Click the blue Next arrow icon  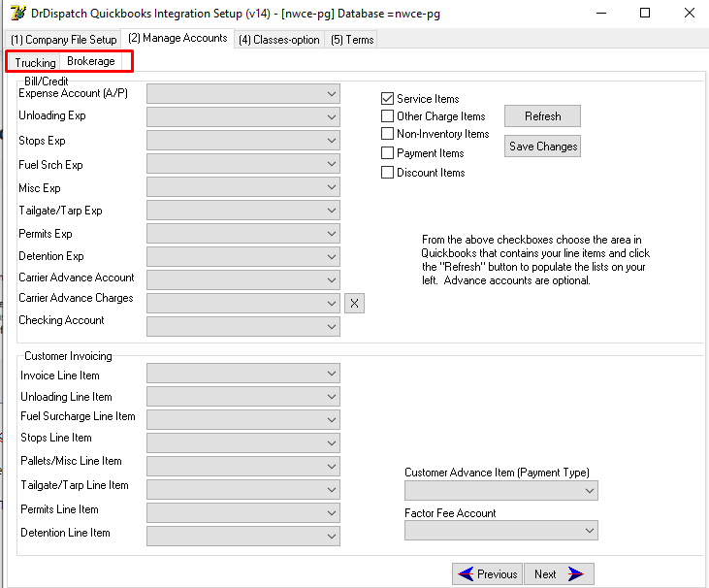576,574
